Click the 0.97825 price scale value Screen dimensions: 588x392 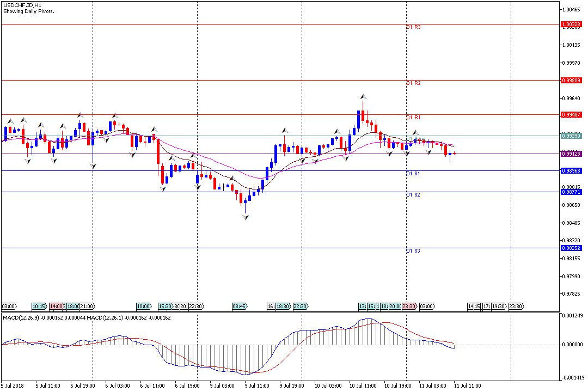coord(571,294)
